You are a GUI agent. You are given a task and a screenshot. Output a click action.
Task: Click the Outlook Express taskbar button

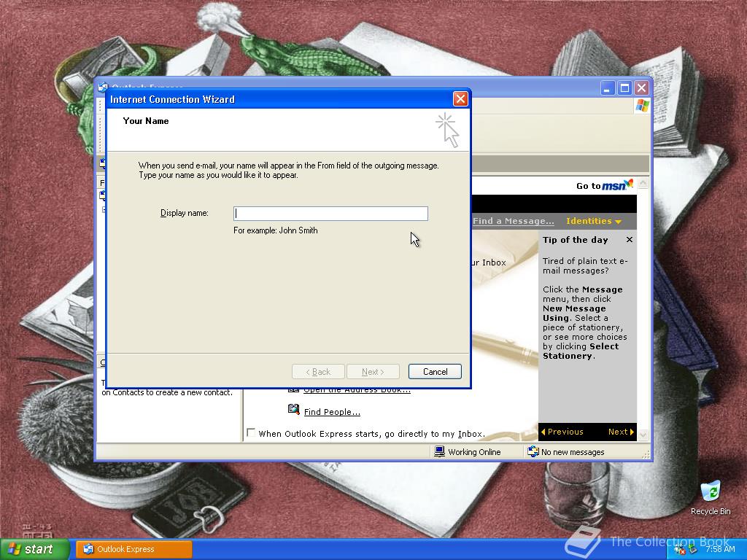[134, 549]
